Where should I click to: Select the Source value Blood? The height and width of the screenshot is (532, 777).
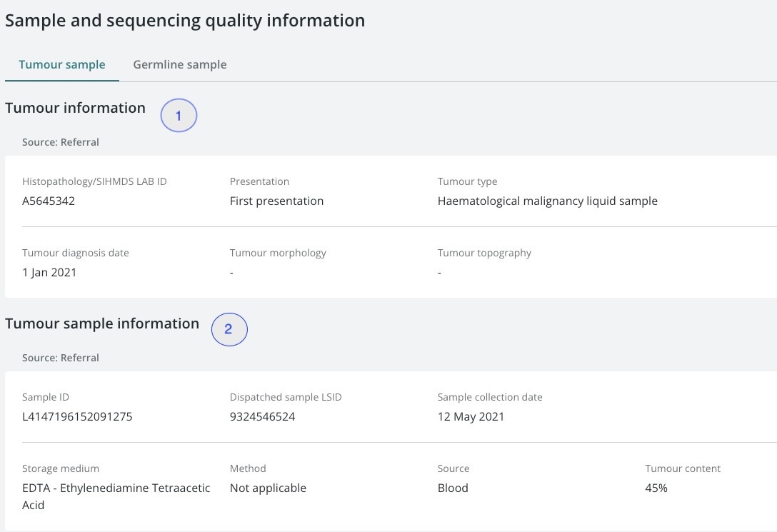pos(453,488)
